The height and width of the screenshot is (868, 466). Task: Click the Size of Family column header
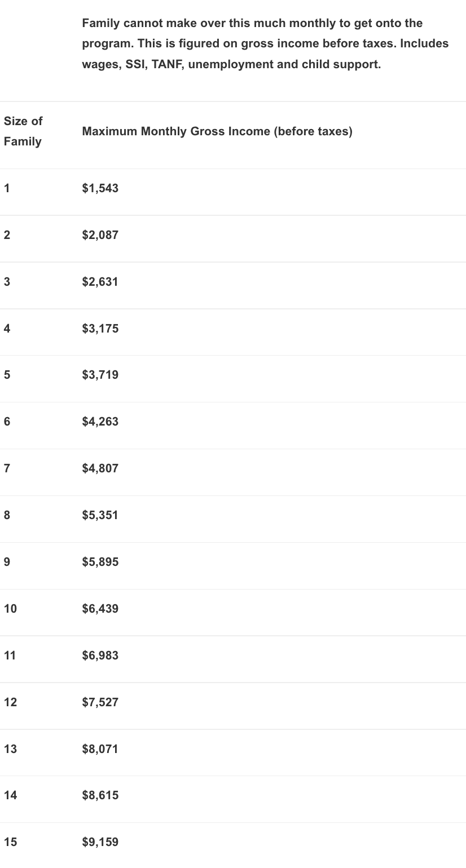[23, 131]
